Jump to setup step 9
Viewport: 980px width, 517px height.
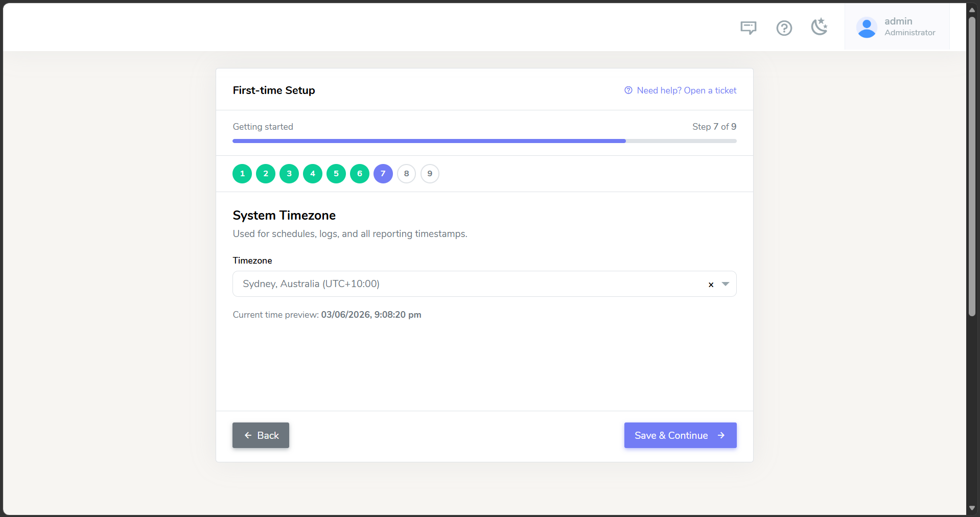point(430,174)
